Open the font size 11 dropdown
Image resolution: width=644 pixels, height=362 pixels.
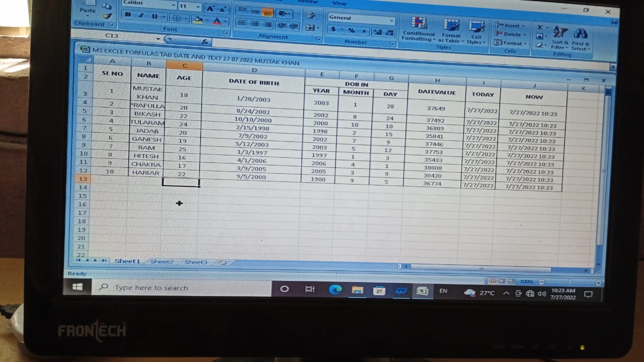coord(198,7)
